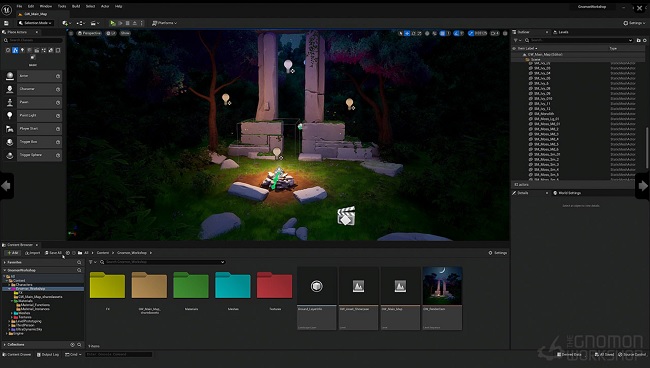
Task: Click the Import button in Content Browser
Action: coord(33,253)
